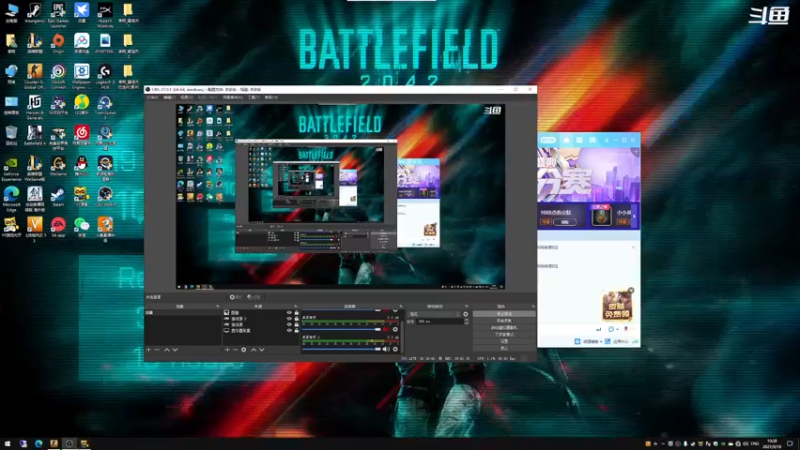Open settings gear of middle mixer channel

point(395,329)
